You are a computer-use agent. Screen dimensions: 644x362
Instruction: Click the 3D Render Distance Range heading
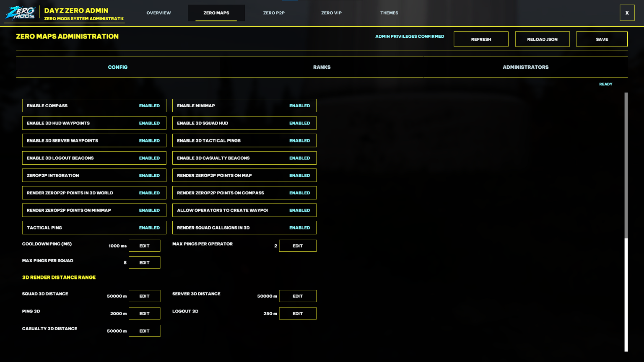click(x=59, y=277)
